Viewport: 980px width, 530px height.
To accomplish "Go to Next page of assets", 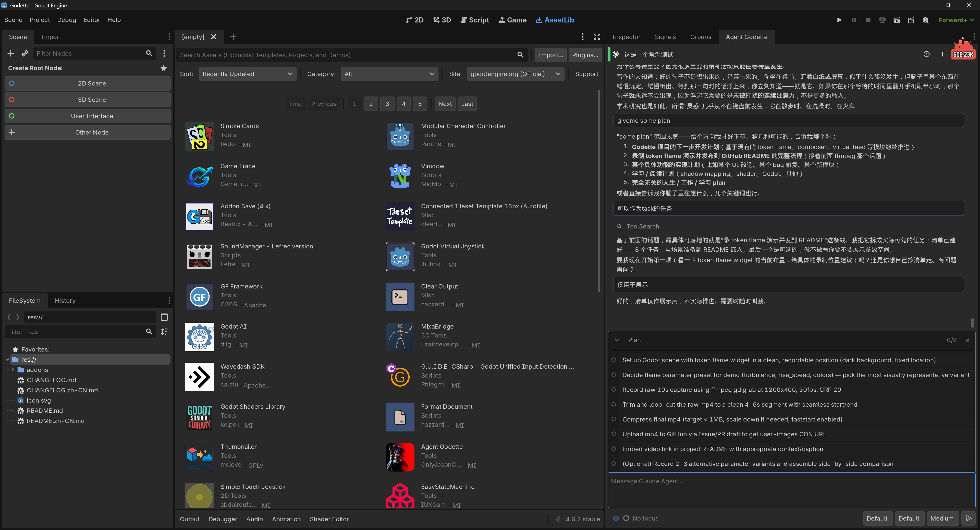I will (445, 103).
